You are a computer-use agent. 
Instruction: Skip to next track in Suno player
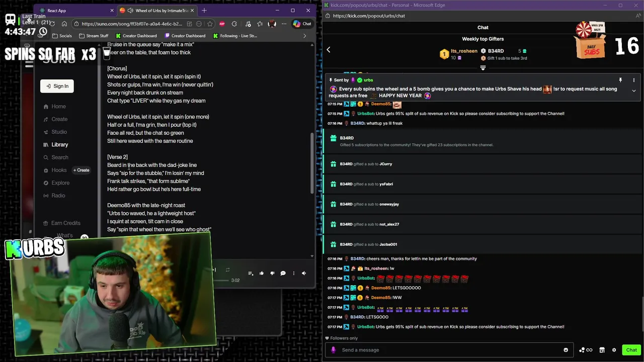pyautogui.click(x=214, y=270)
